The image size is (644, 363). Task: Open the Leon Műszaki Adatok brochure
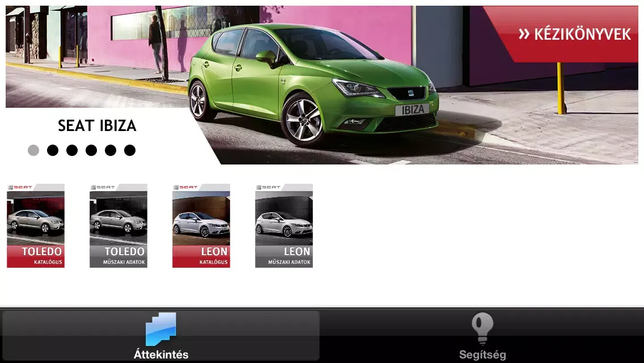click(284, 226)
